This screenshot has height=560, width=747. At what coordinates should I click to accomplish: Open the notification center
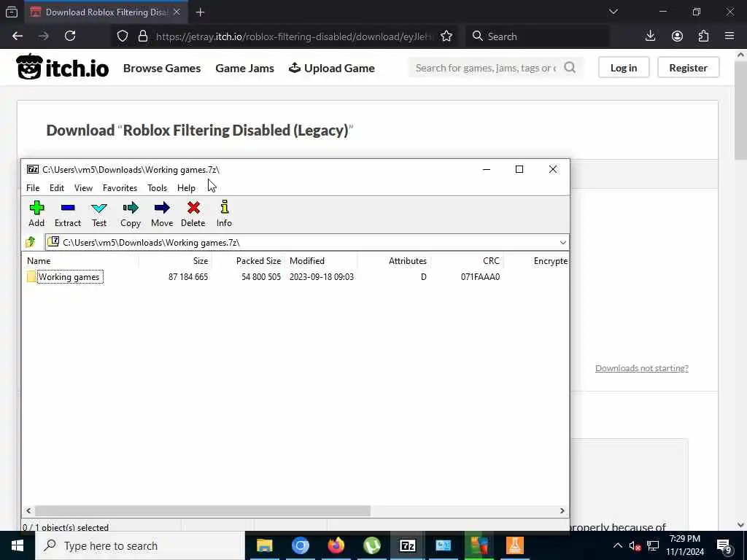(724, 546)
